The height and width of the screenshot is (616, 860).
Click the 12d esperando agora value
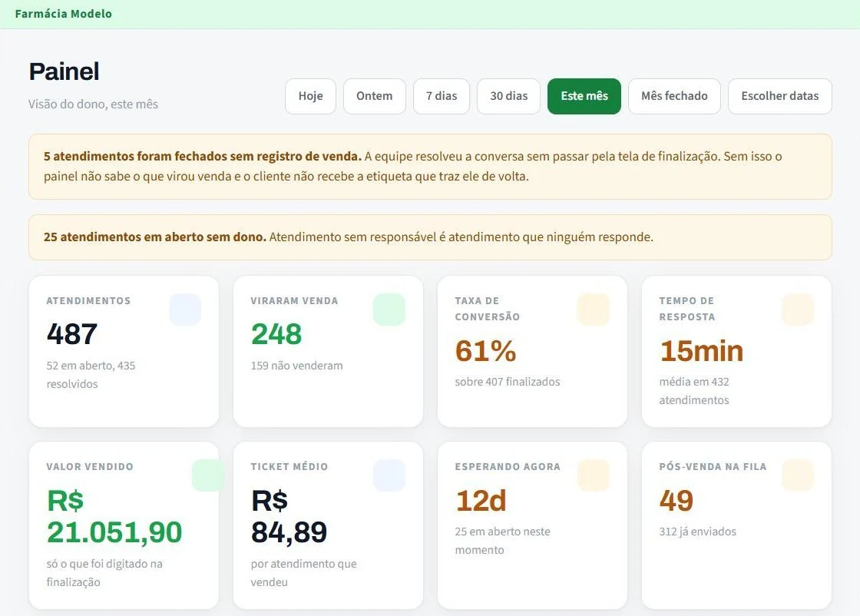point(481,500)
